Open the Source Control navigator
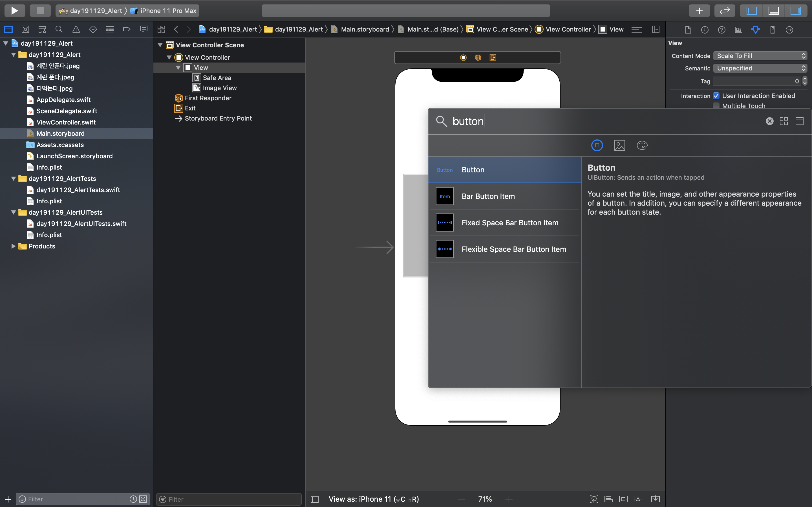The width and height of the screenshot is (812, 507). (x=25, y=29)
